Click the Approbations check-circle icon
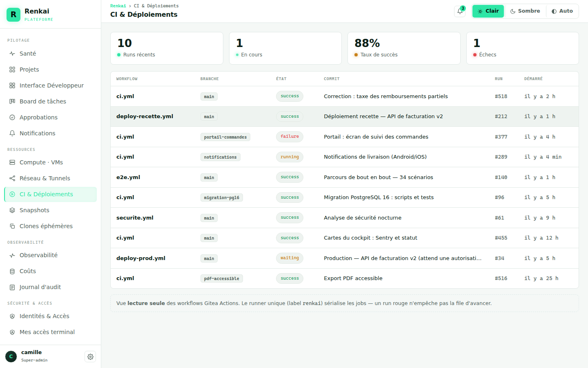588x368 pixels. (12, 117)
